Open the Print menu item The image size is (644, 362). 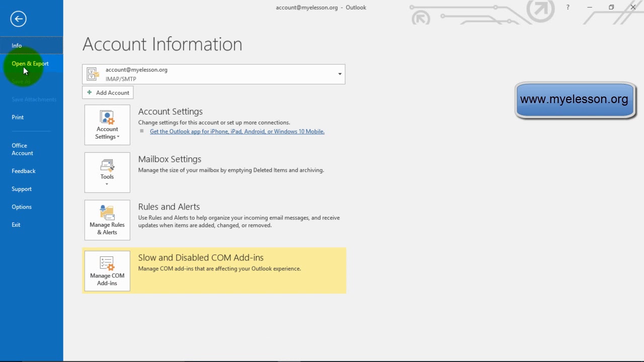(x=18, y=117)
